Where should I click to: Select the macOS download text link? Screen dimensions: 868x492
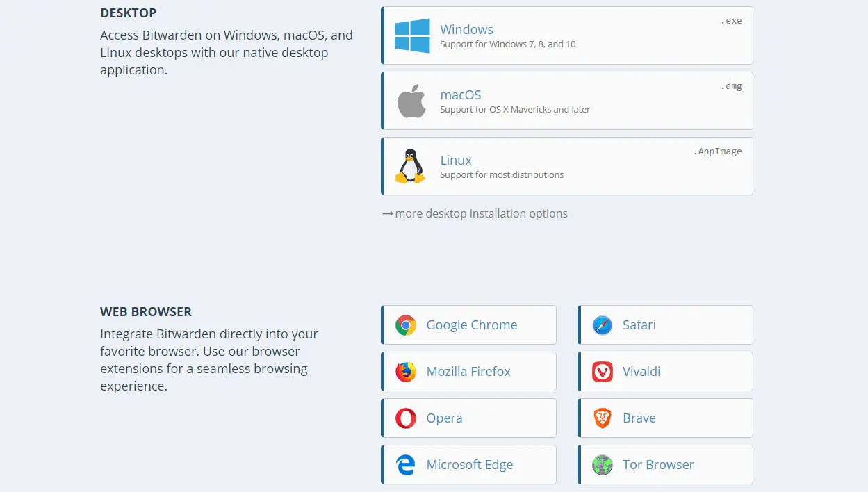460,95
